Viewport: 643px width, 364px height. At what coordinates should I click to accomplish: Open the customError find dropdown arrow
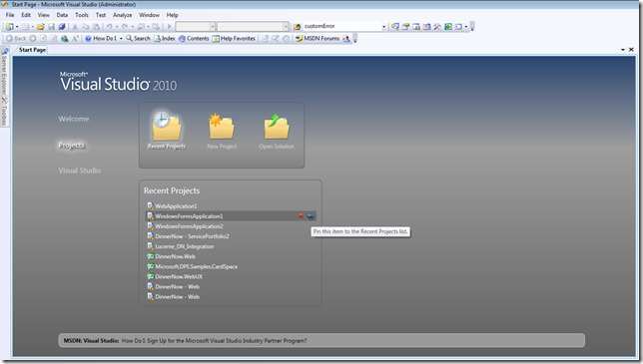tap(383, 27)
